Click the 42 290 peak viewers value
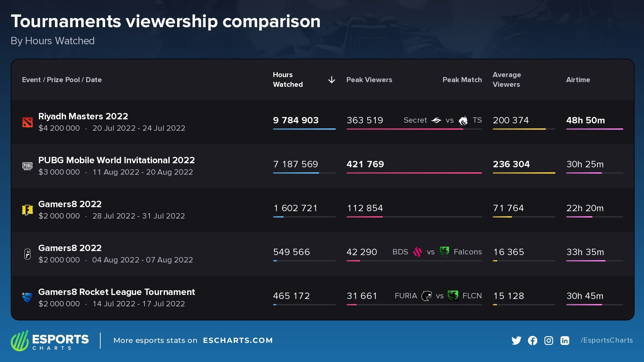 (x=362, y=252)
